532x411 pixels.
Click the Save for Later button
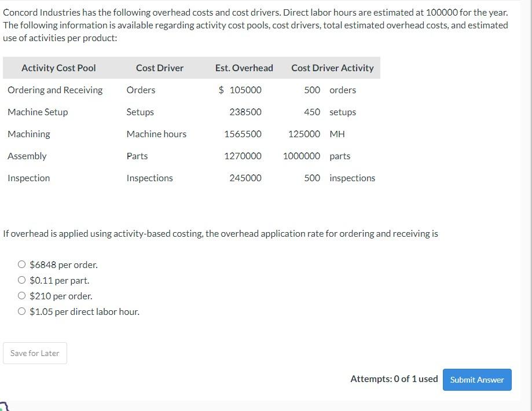(35, 353)
